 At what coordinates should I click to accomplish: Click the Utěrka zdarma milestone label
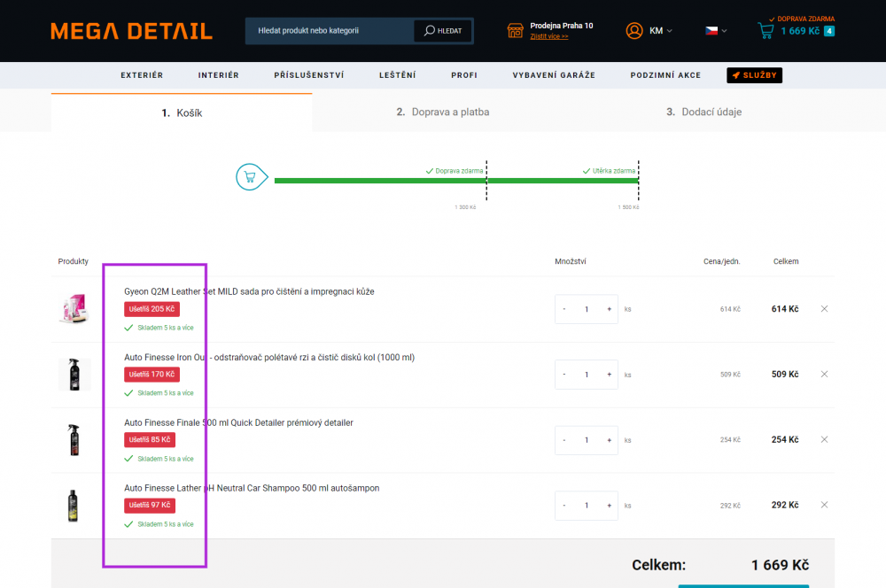pos(609,171)
